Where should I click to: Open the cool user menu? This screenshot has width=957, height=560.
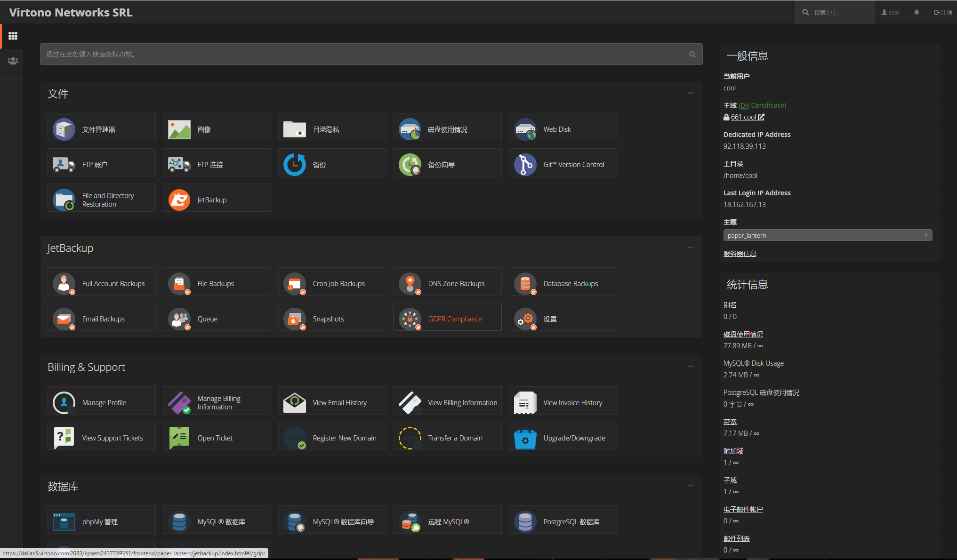[890, 12]
